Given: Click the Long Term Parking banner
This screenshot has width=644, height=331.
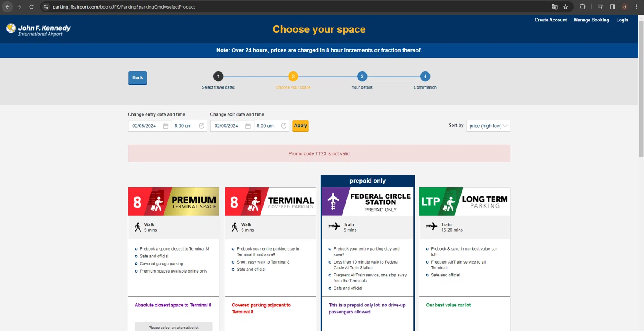Looking at the screenshot, I should click(x=465, y=202).
